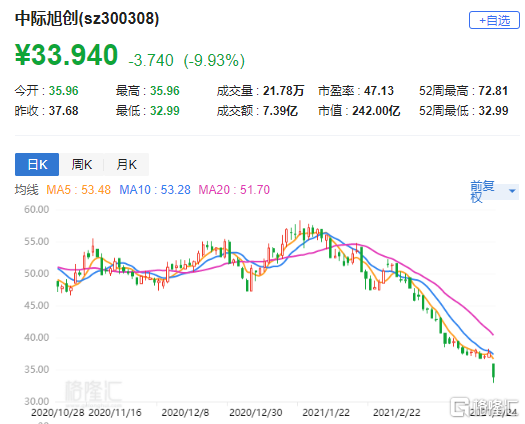The width and height of the screenshot is (525, 424).
Task: Click 55.00 y-axis label
Action: [x=36, y=241]
